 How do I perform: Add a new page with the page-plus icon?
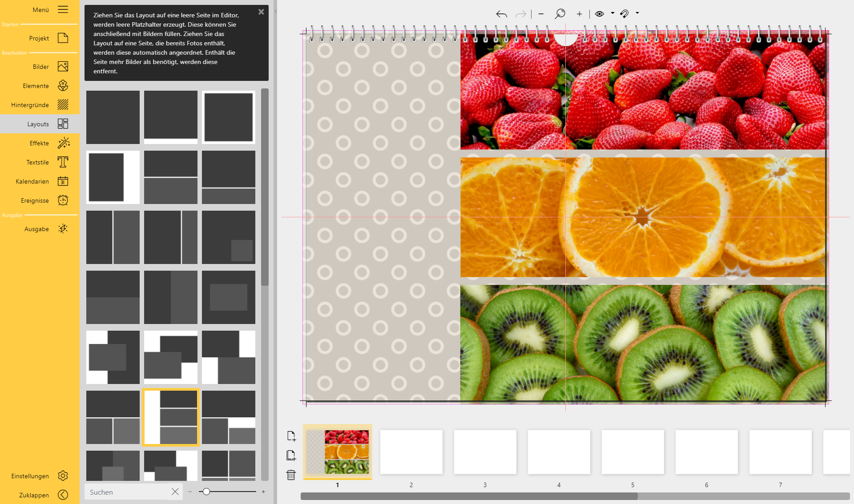291,436
